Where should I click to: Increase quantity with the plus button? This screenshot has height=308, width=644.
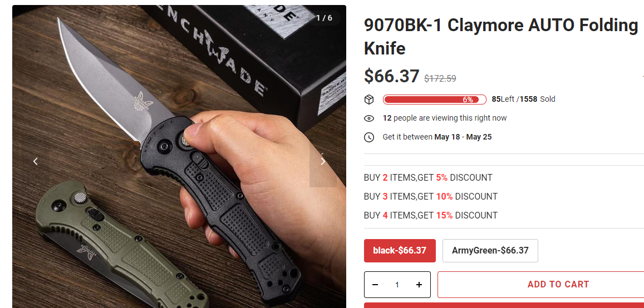tap(419, 285)
